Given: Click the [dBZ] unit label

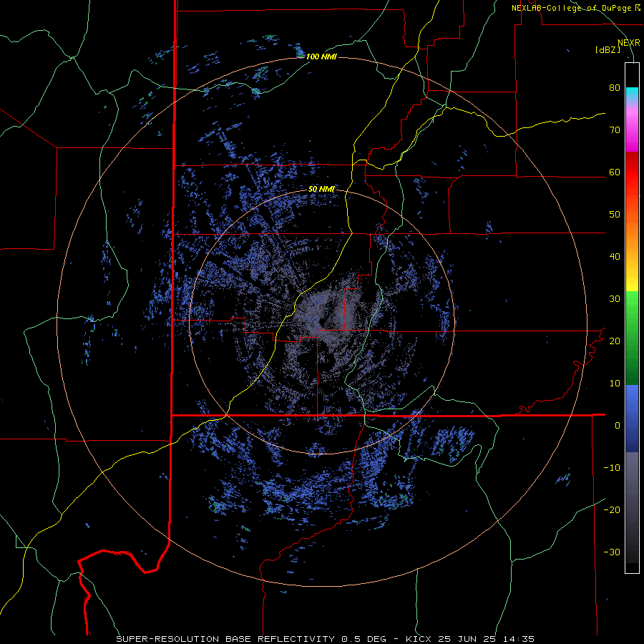Looking at the screenshot, I should [x=608, y=49].
